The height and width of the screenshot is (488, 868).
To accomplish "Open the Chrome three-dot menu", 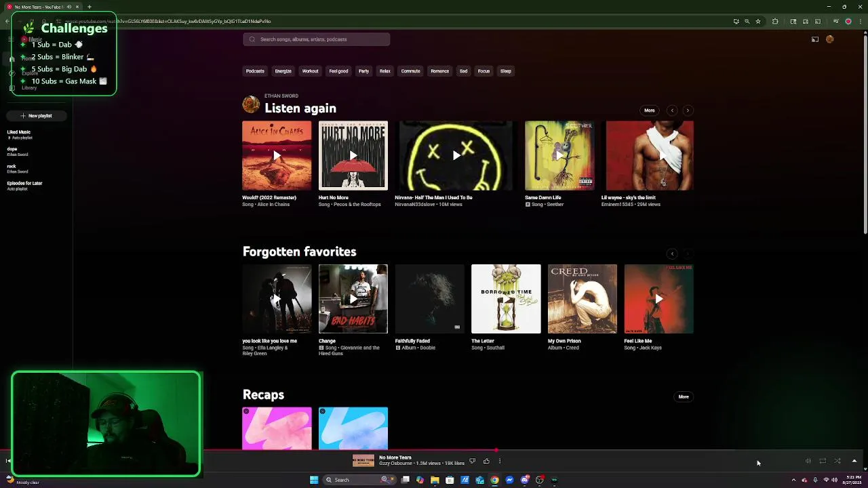I will pyautogui.click(x=859, y=21).
